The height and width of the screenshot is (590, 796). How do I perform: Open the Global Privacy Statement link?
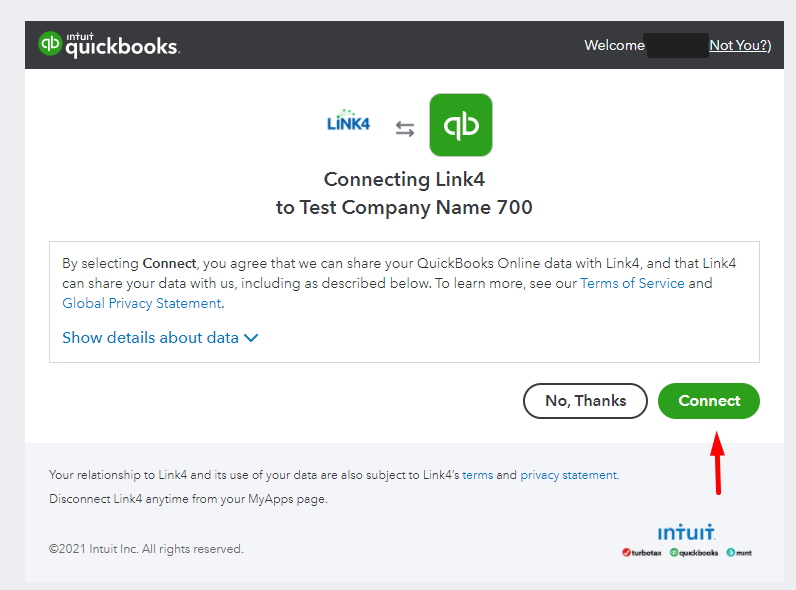pos(142,303)
